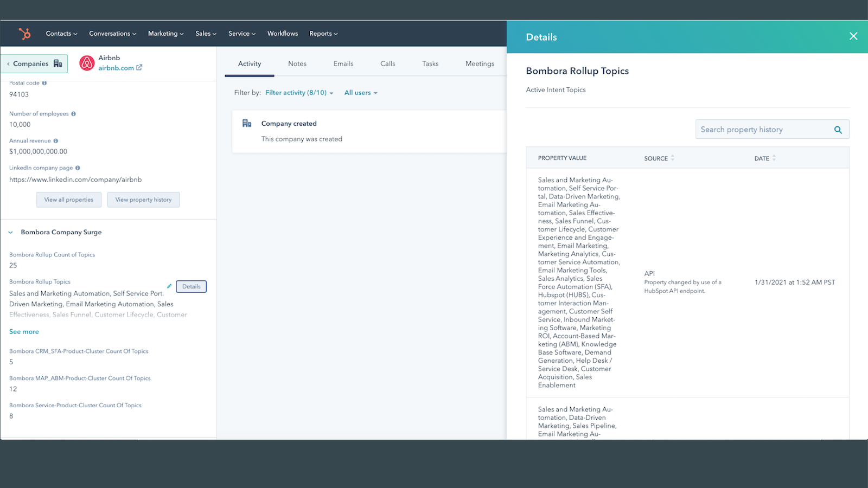Click the HubSpot sprocket logo

[24, 34]
